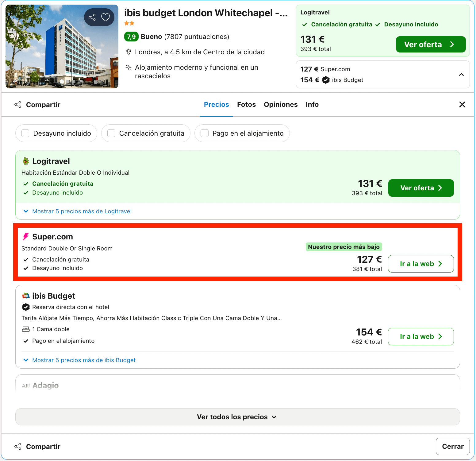Click Ir a la web for Super.com
The width and height of the screenshot is (476, 461).
click(421, 264)
